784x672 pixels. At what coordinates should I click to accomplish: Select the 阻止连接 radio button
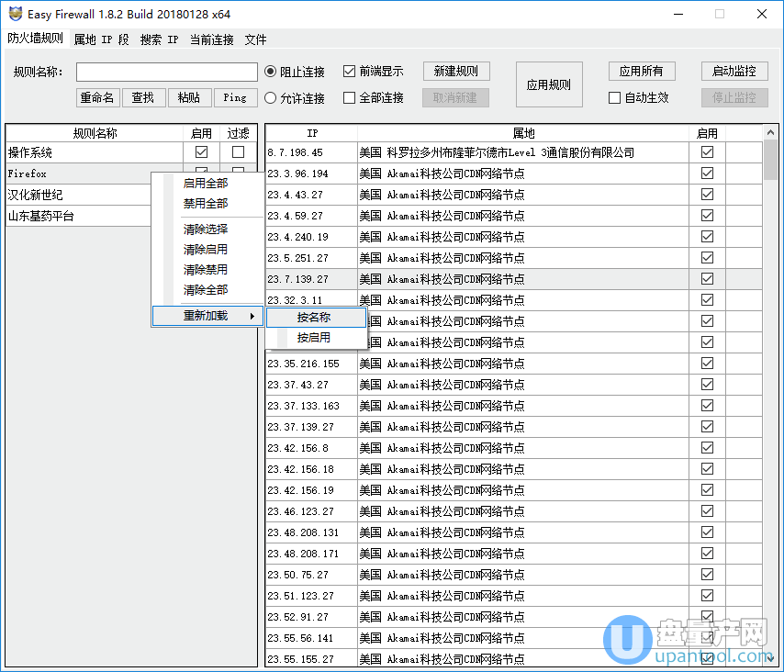coord(271,72)
